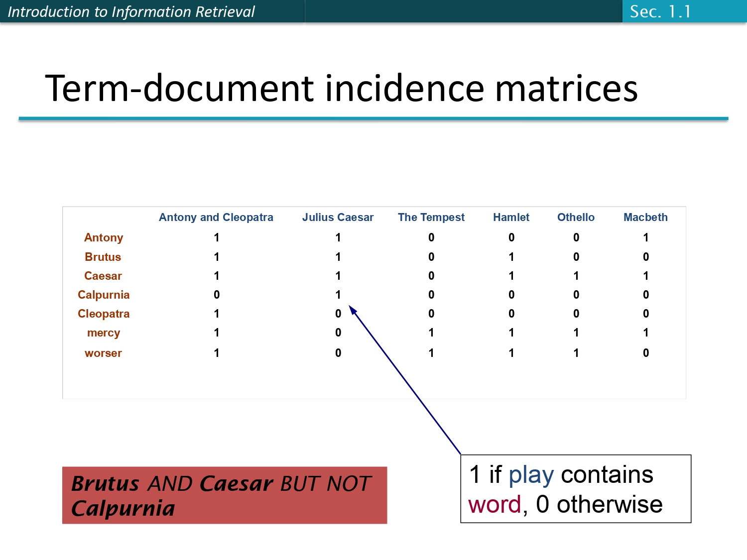747x560 pixels.
Task: Click the Calpurnia row label
Action: 104,295
